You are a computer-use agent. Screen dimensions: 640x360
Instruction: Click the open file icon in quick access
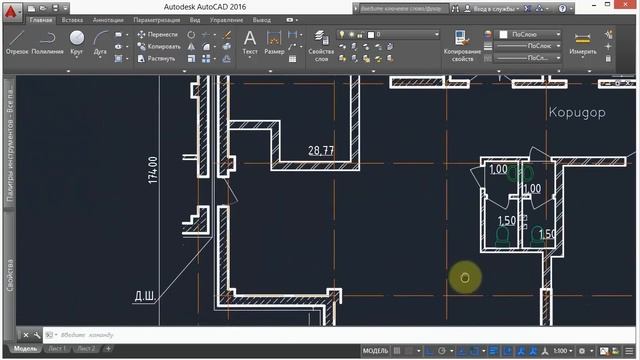click(x=43, y=8)
